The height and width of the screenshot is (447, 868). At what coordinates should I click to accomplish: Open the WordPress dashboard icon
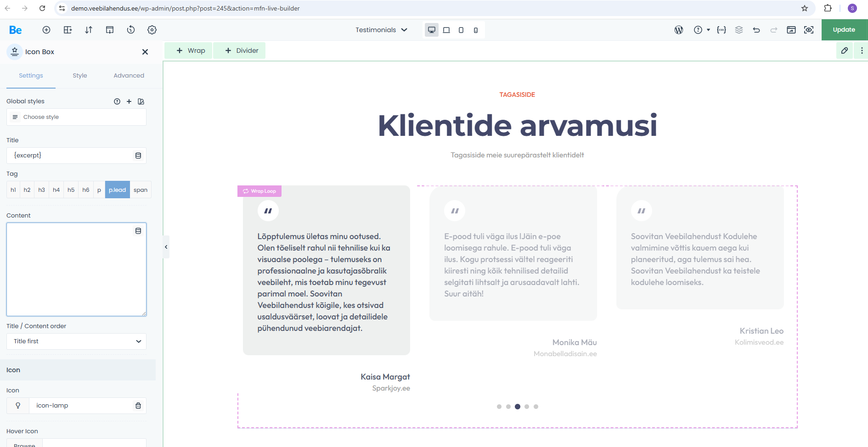[x=679, y=30]
